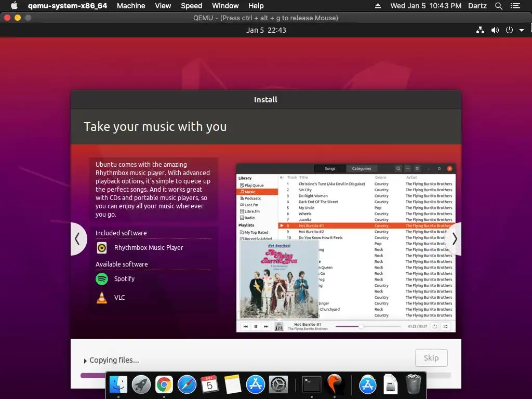Open Terminal from the Dock
The height and width of the screenshot is (399, 532).
pos(312,384)
